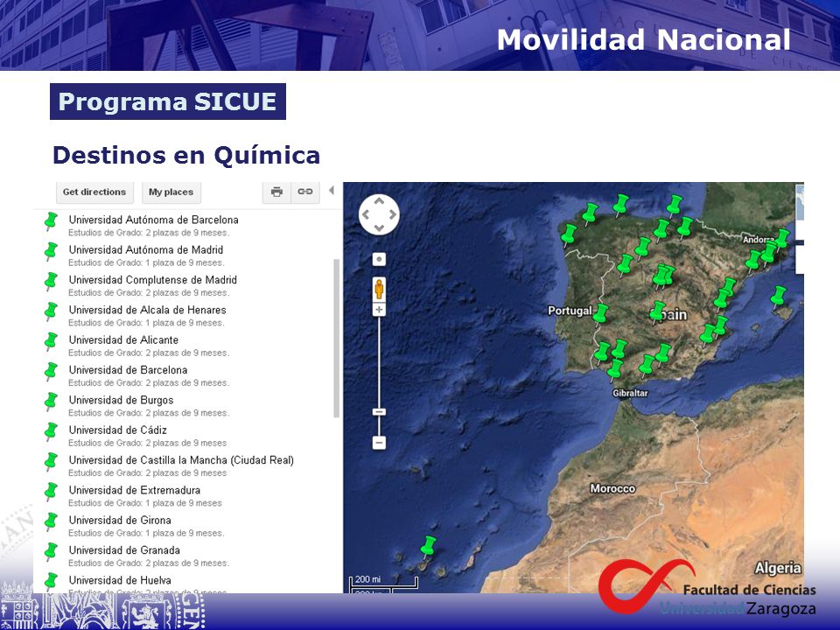Click the my-location dot button
This screenshot has width=840, height=630.
tap(379, 260)
